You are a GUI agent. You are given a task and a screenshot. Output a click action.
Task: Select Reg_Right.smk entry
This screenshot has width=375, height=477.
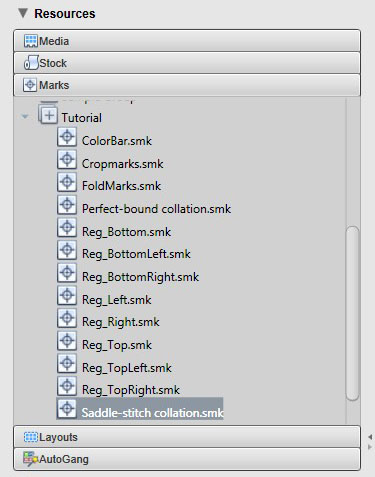[x=121, y=322]
